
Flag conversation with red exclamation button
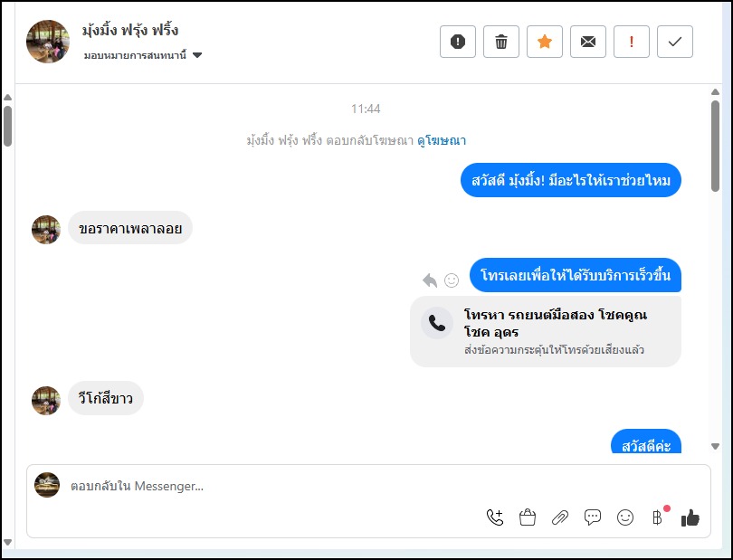point(632,42)
